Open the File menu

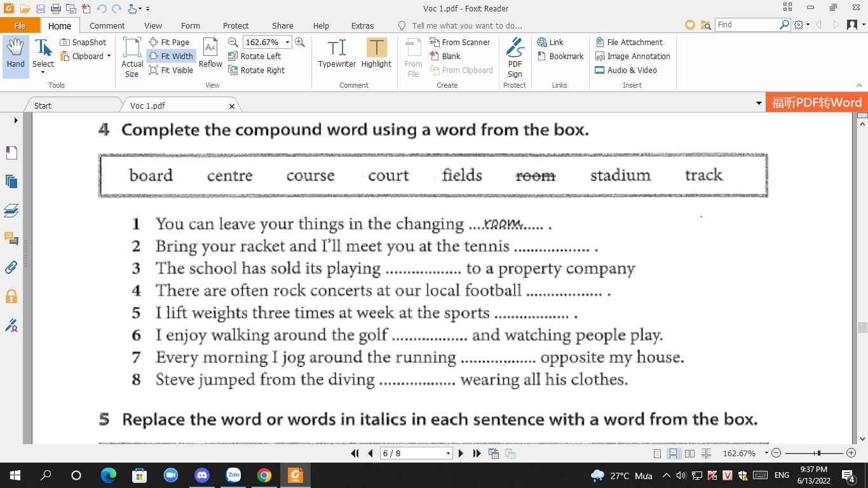(x=20, y=25)
